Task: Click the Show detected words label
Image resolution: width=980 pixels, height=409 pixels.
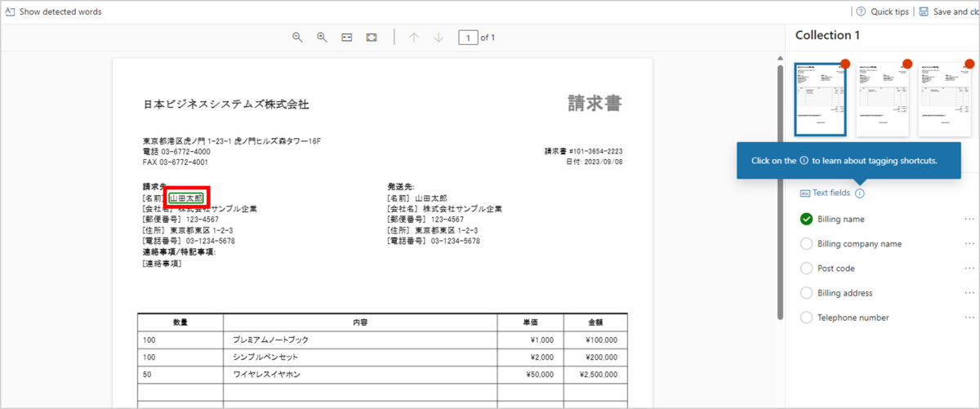Action: click(60, 12)
